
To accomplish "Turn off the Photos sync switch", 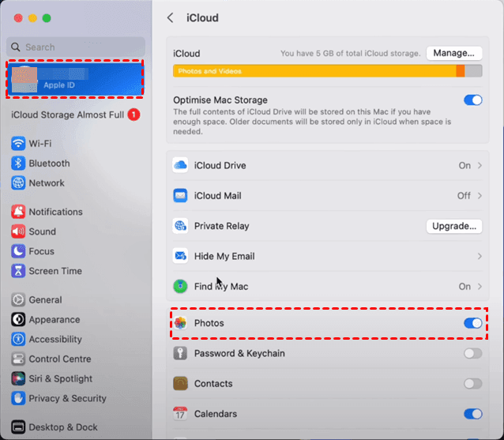I will coord(473,323).
